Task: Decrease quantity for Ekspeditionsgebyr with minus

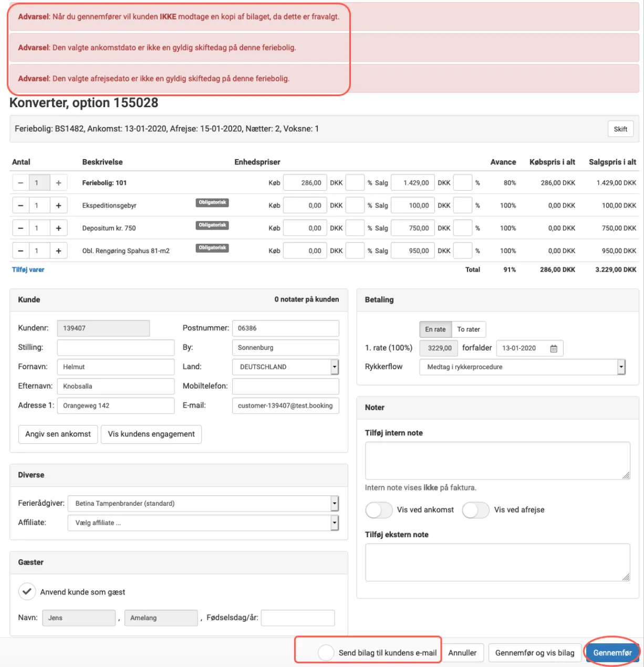Action: tap(20, 205)
